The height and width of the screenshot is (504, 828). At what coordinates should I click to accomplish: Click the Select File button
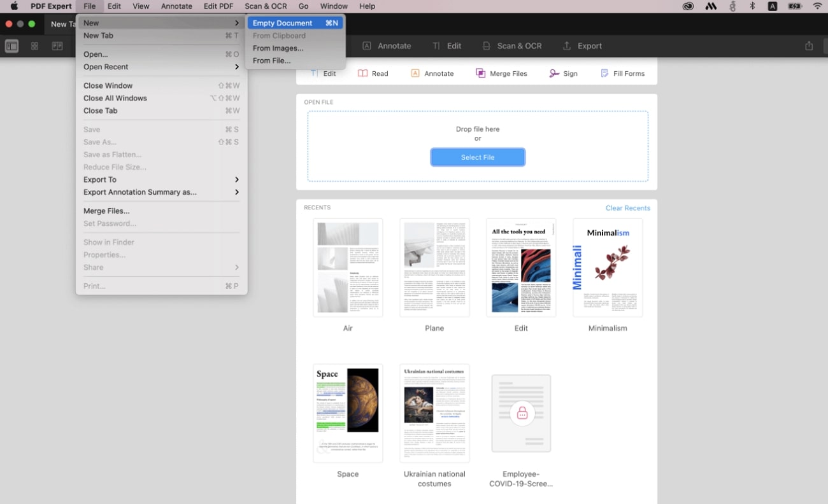click(x=478, y=157)
